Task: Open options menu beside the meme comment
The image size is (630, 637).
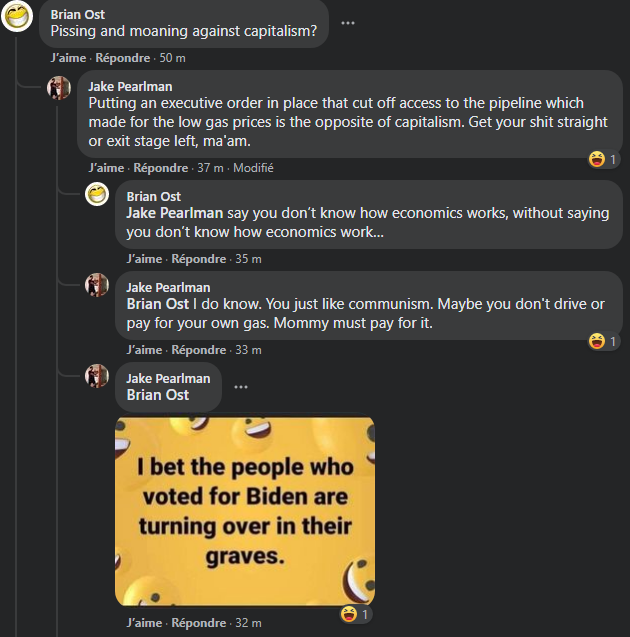Action: click(241, 387)
